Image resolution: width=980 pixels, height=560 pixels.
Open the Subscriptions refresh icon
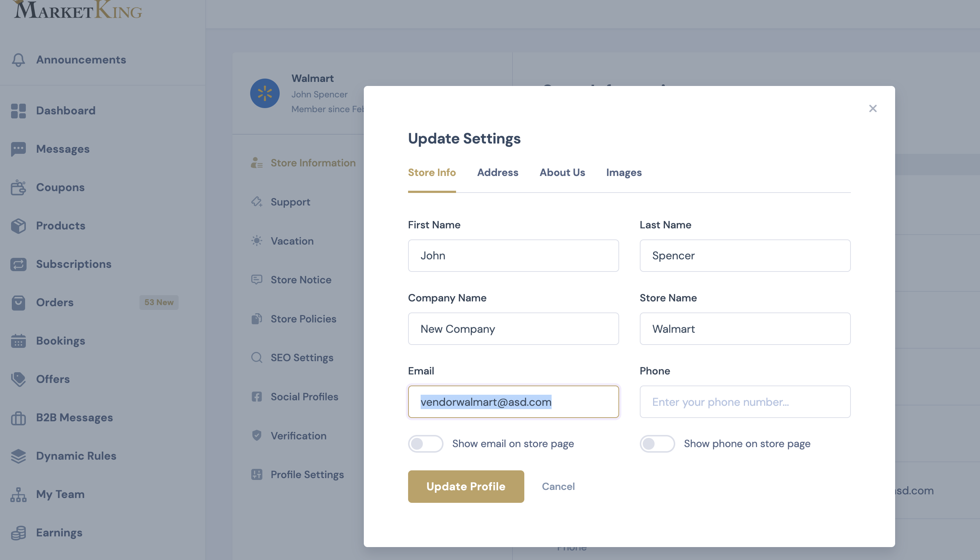[x=18, y=264]
